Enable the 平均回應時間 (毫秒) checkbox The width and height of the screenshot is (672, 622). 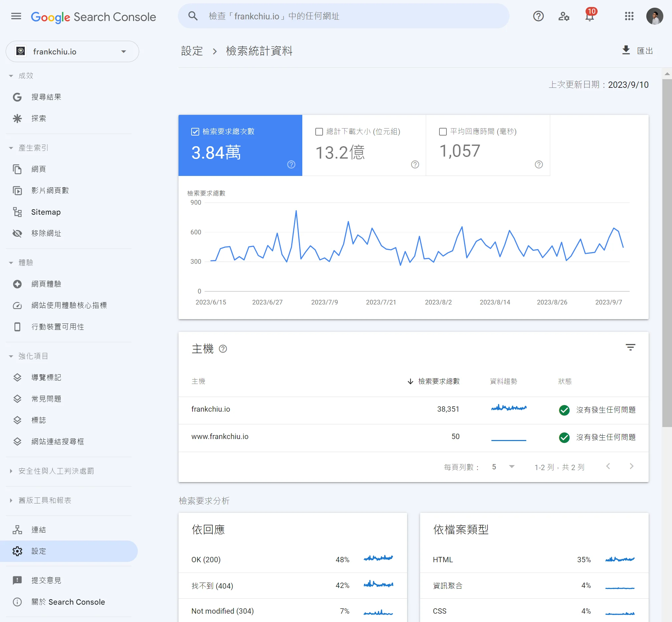coord(443,132)
